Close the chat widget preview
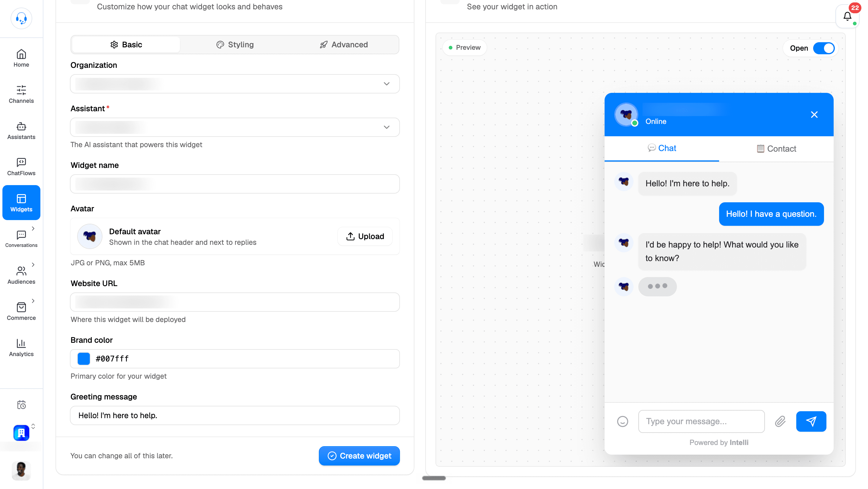Viewport: 868px width, 489px height. click(814, 115)
